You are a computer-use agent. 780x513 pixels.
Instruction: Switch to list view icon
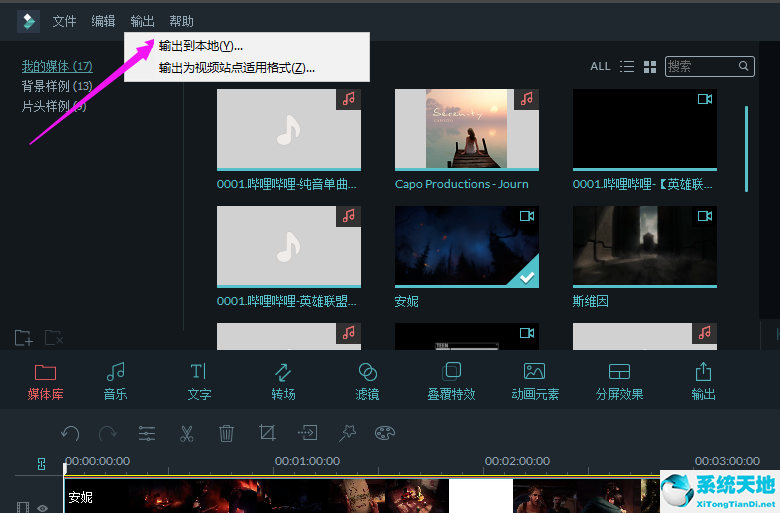[627, 67]
